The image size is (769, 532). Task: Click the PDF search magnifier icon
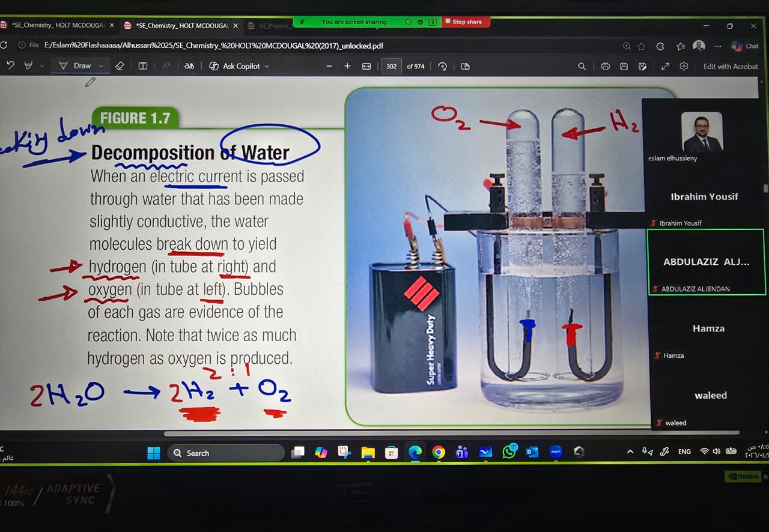point(582,67)
